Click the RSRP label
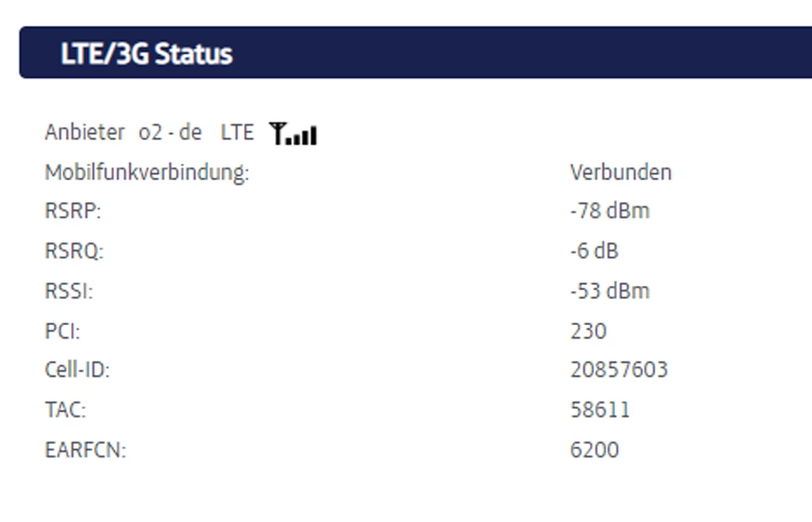The image size is (812, 522). pos(72,212)
